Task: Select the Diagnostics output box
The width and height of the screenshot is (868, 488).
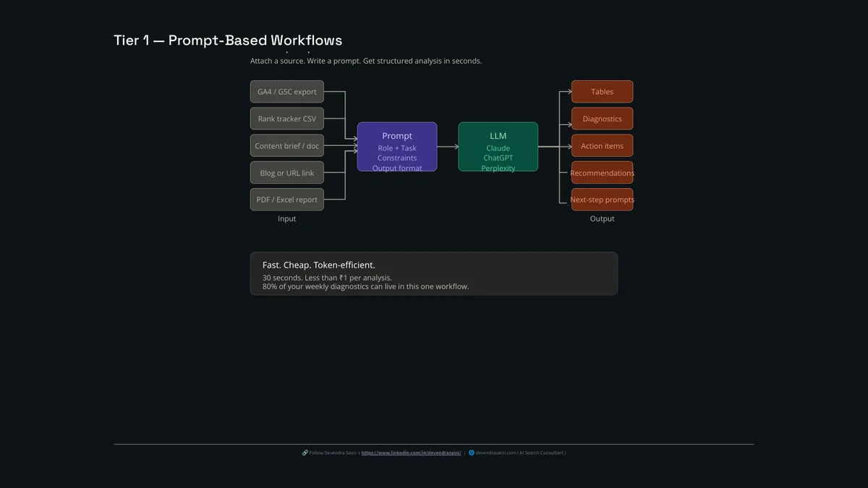Action: [x=602, y=119]
